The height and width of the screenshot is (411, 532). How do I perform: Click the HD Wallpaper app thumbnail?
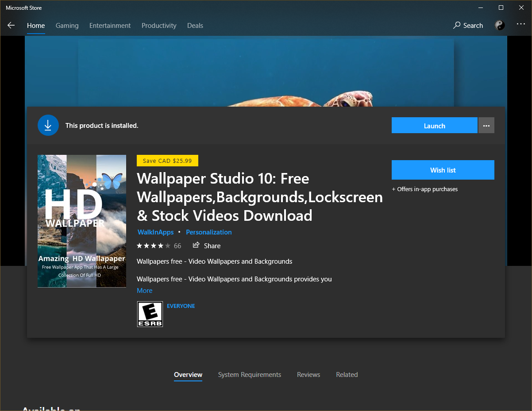(x=82, y=221)
